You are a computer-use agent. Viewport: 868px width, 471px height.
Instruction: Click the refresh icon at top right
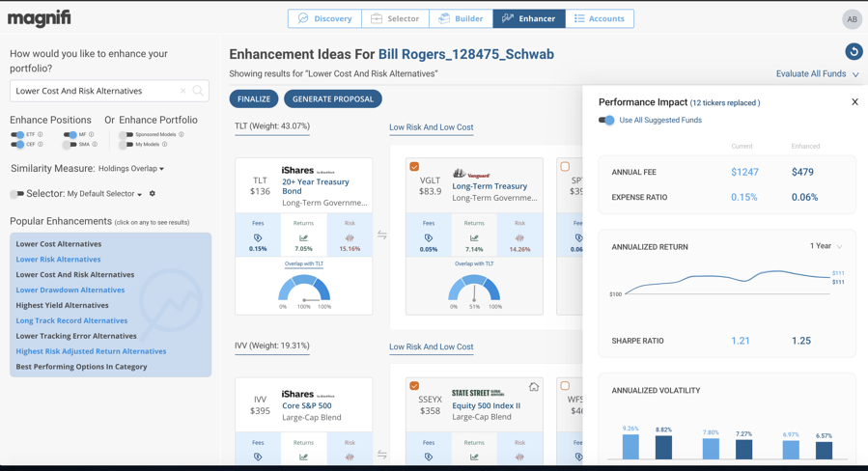(x=854, y=51)
